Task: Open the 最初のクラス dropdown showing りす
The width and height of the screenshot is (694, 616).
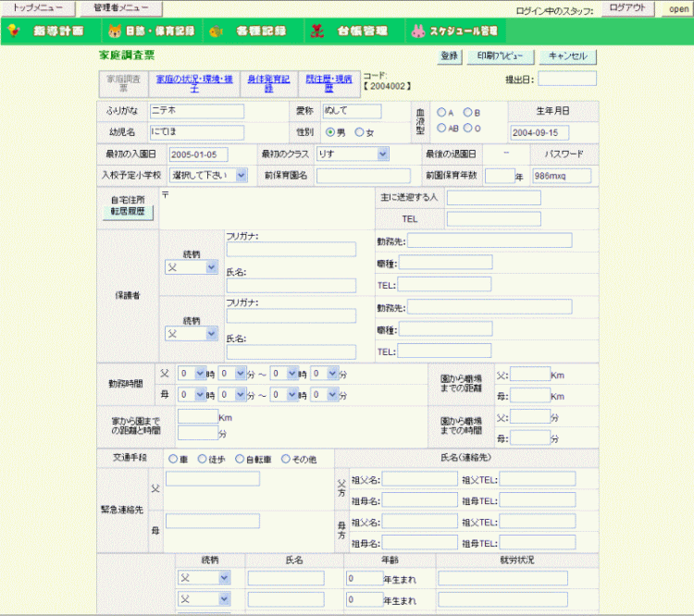Action: click(x=352, y=154)
